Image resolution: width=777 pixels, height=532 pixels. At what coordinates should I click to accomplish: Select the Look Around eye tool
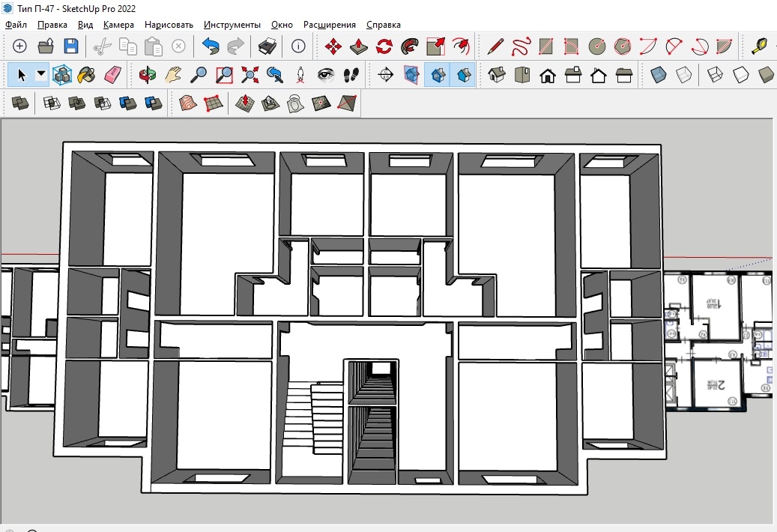click(x=326, y=75)
